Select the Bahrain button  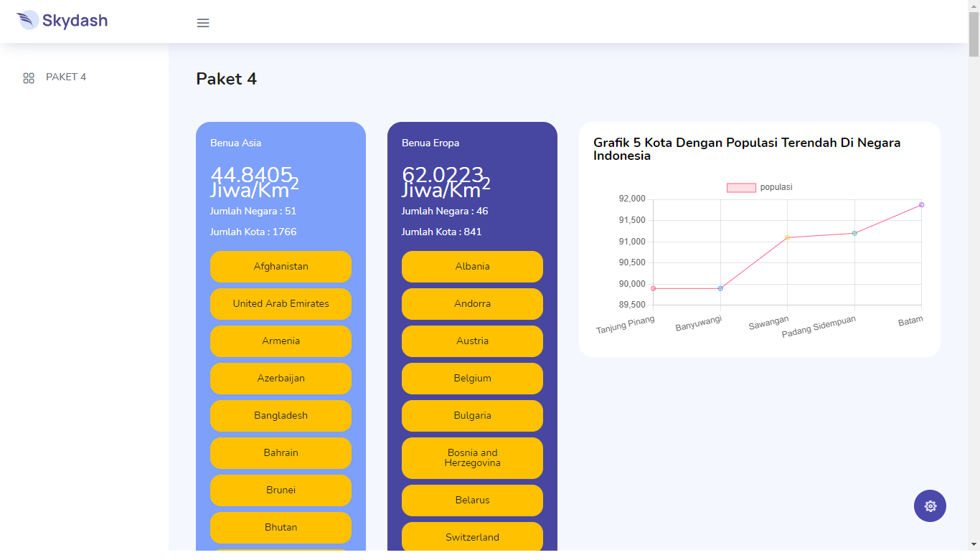281,453
